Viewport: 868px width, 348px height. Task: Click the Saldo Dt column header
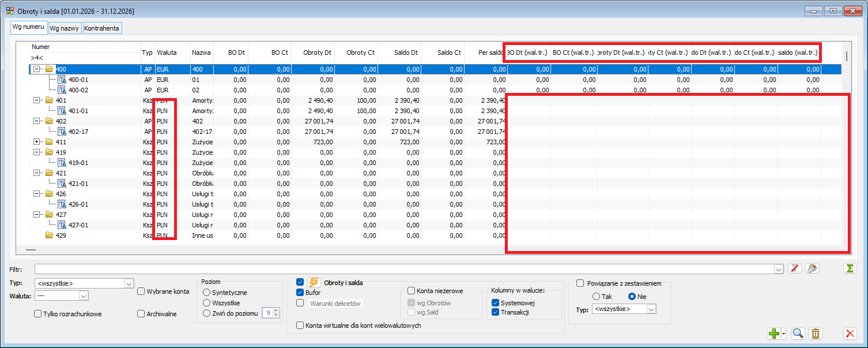(x=406, y=53)
